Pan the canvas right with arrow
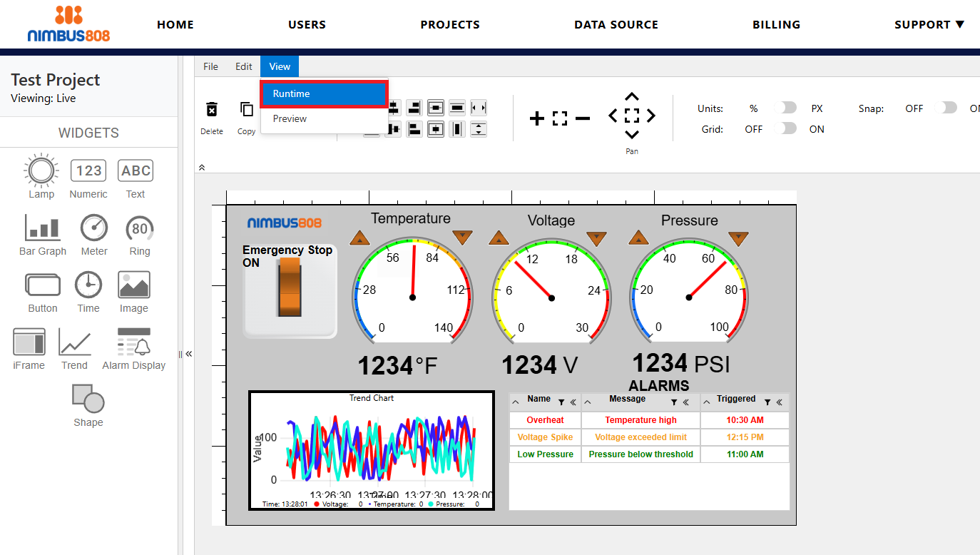980x555 pixels. click(x=650, y=116)
